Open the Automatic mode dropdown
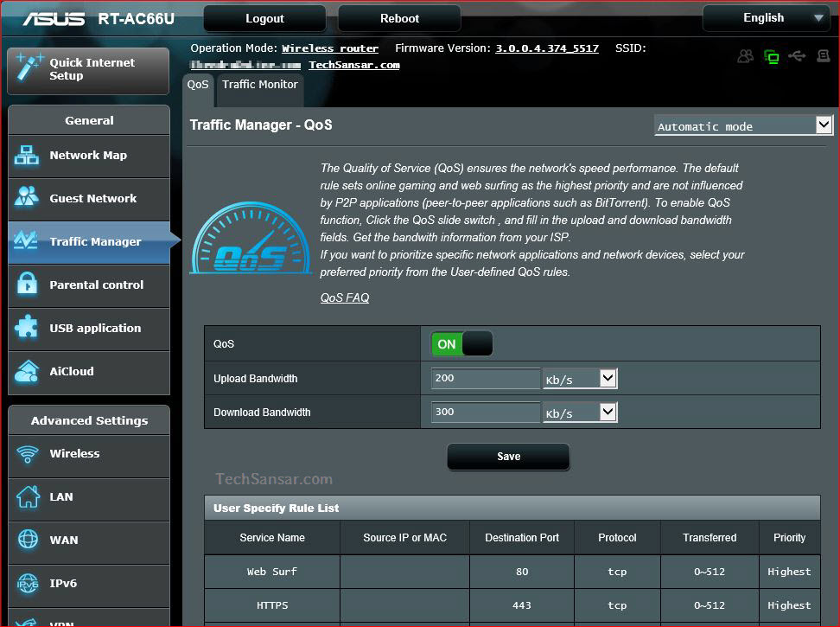This screenshot has width=840, height=627. pyautogui.click(x=741, y=125)
